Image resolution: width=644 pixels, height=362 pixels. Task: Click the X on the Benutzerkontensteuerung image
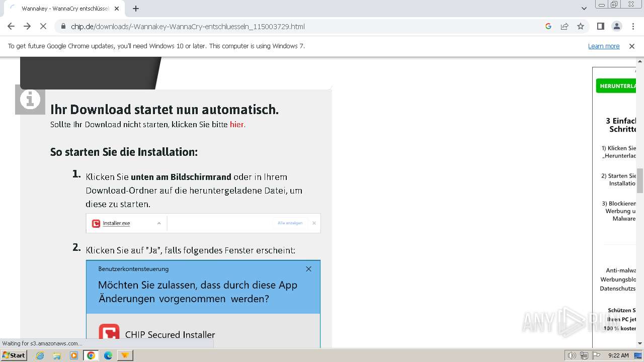308,269
